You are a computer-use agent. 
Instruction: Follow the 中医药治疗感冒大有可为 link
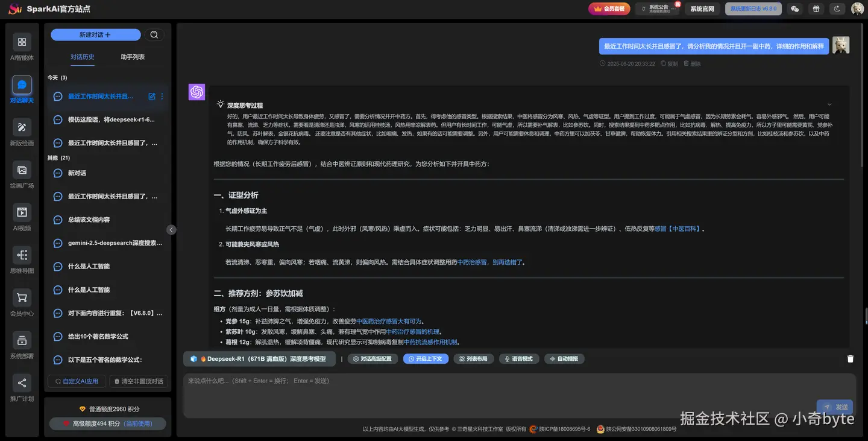tap(389, 322)
